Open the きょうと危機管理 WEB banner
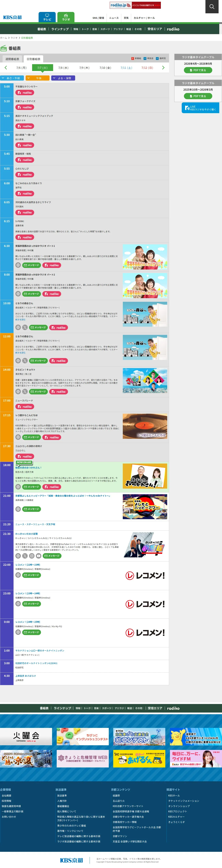The image size is (222, 868). [83, 758]
